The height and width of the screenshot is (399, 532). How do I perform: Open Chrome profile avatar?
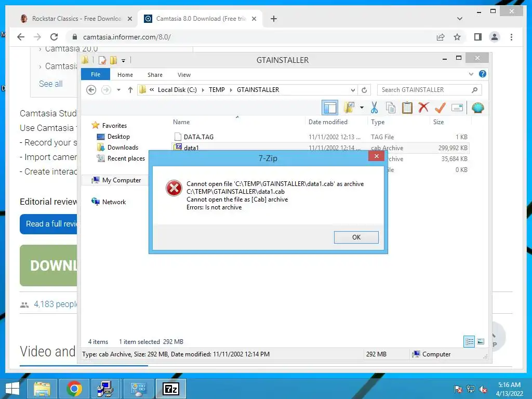pos(495,37)
